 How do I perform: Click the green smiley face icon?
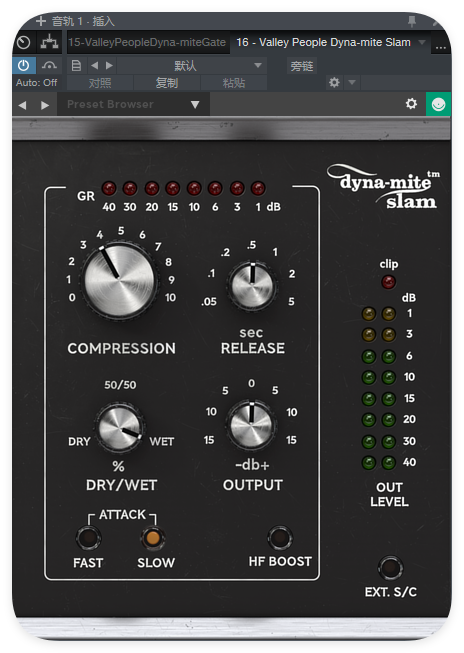[x=438, y=104]
